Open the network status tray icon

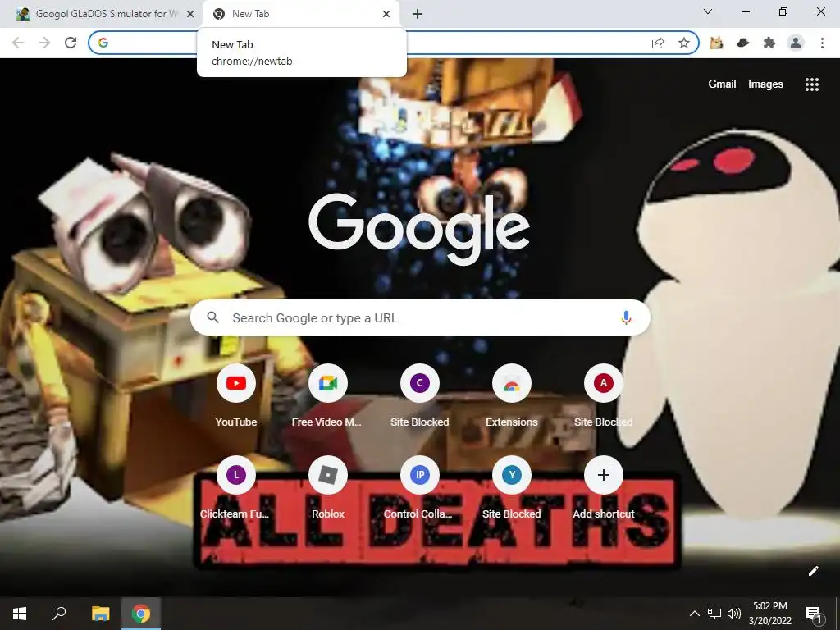point(714,614)
